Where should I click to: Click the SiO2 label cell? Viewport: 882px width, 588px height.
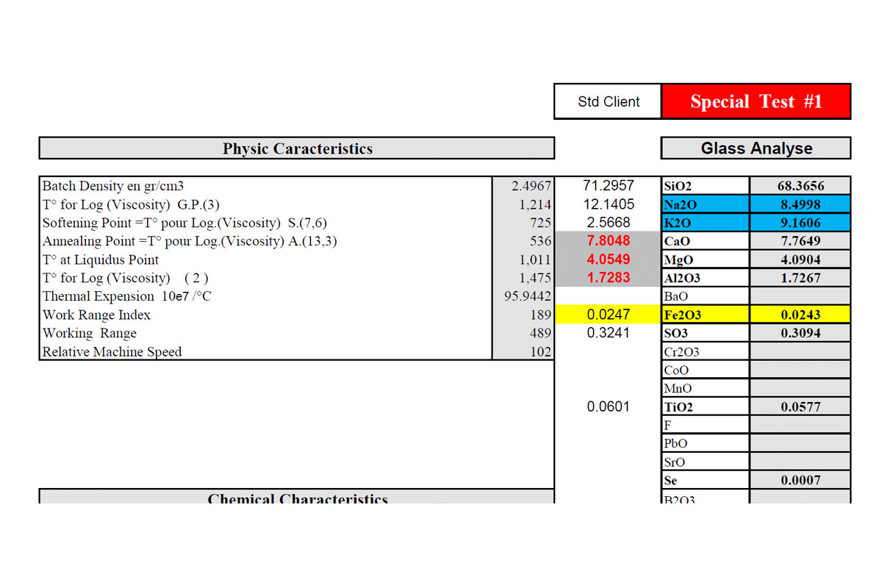pyautogui.click(x=706, y=186)
